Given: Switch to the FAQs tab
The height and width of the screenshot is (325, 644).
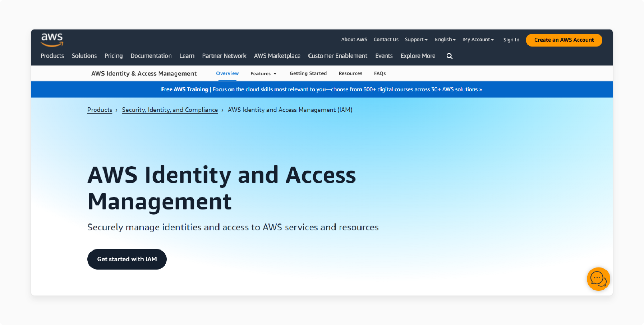Looking at the screenshot, I should (x=380, y=73).
